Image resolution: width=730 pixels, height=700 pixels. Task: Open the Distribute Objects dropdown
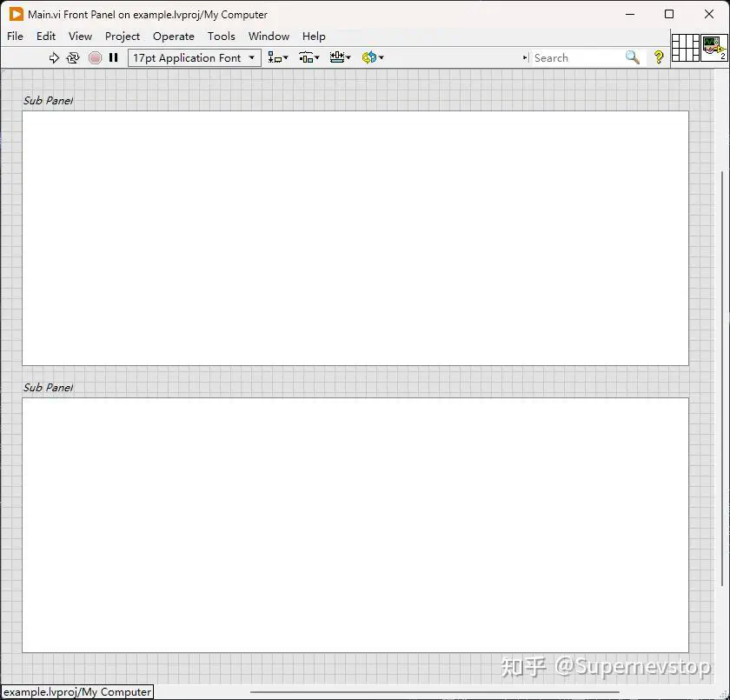pyautogui.click(x=309, y=57)
